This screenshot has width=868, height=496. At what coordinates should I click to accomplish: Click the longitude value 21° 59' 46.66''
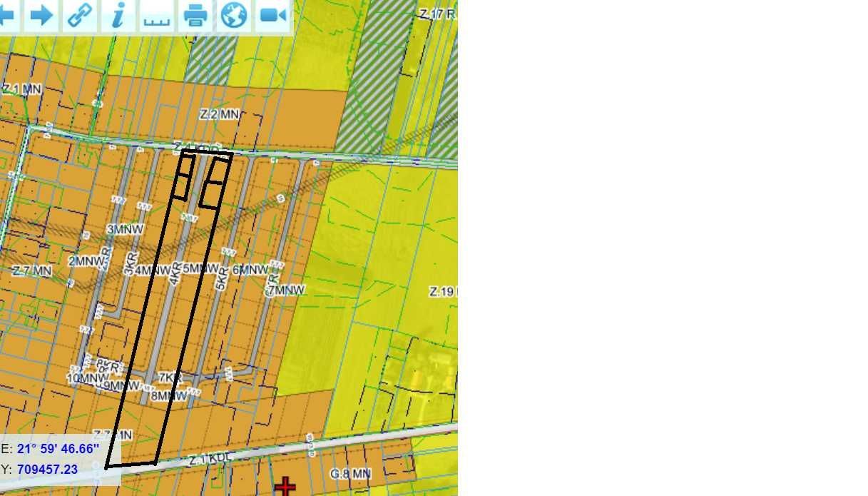pyautogui.click(x=58, y=449)
